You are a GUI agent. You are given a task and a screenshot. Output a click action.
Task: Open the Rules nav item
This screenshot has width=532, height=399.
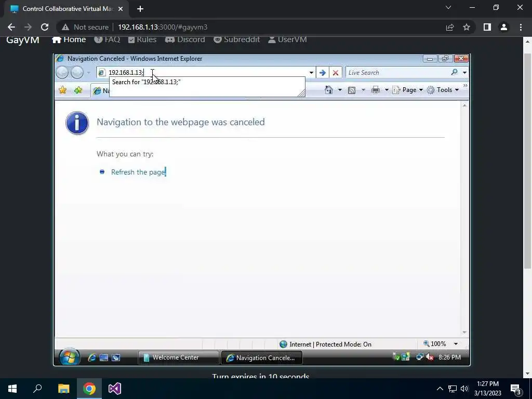(142, 39)
